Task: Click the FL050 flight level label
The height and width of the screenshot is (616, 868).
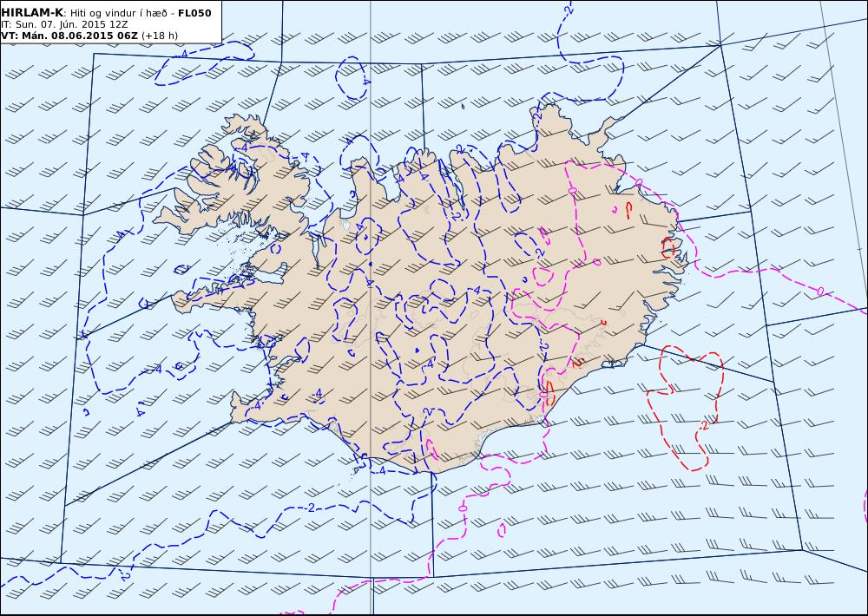Action: [x=194, y=13]
